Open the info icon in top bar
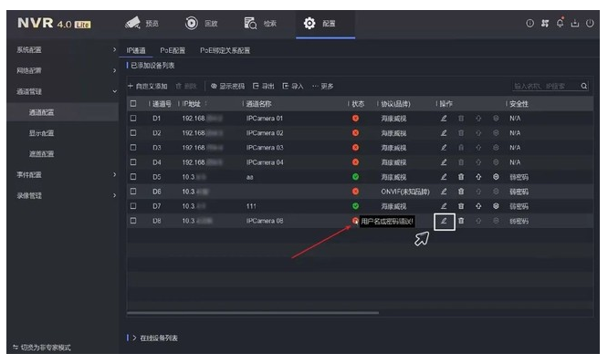 tap(530, 23)
